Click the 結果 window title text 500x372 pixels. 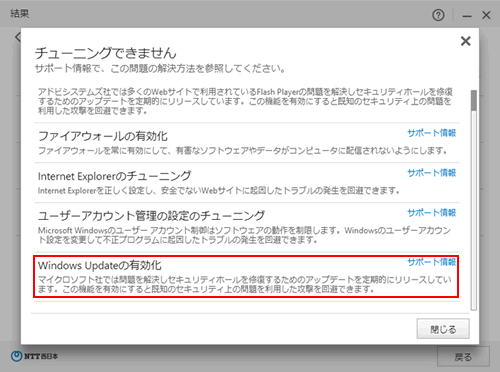coord(20,14)
